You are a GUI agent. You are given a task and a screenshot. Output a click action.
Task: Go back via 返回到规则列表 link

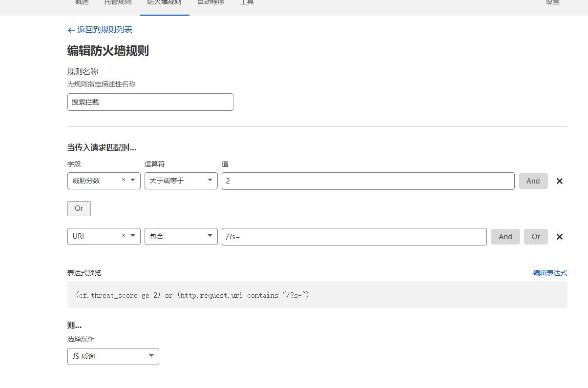click(x=100, y=30)
